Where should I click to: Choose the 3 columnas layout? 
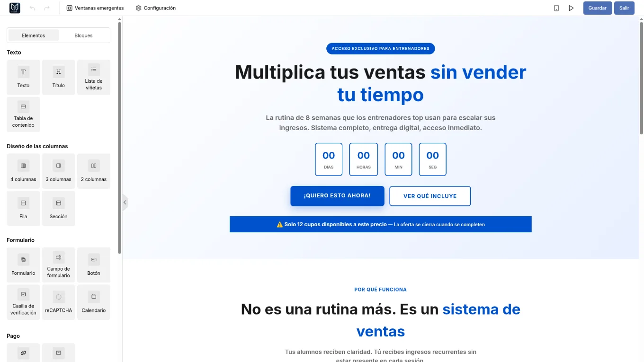[59, 171]
